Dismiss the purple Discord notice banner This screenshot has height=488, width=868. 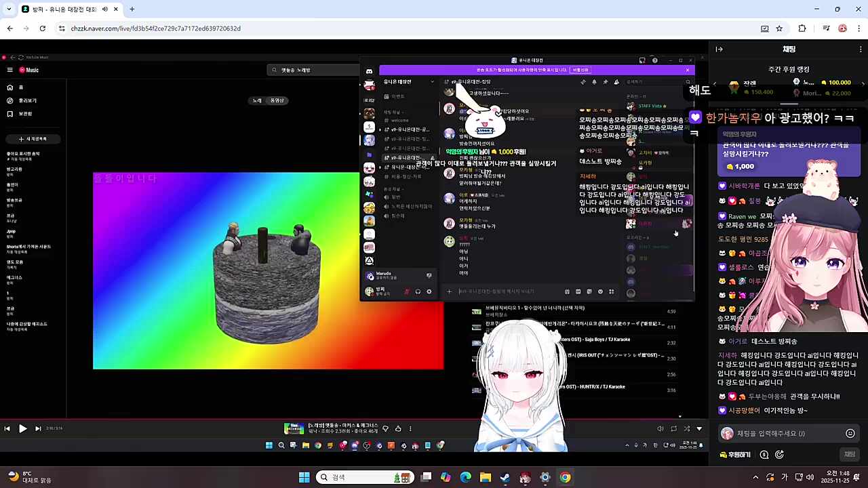click(687, 70)
